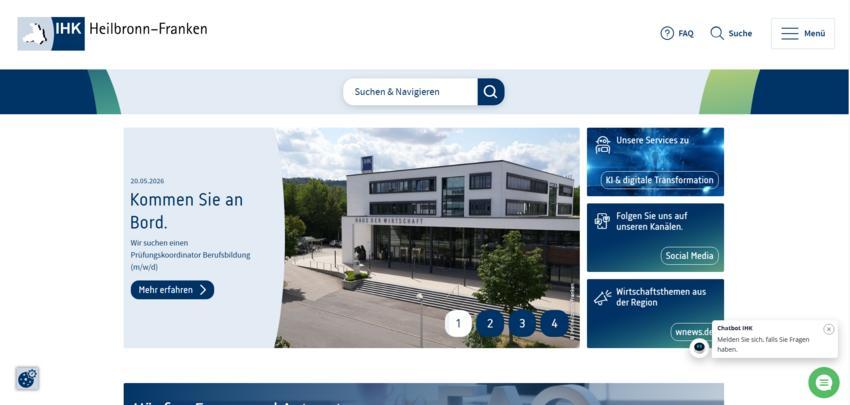The image size is (850, 405).
Task: Click the Mehr erfahren button
Action: (x=172, y=290)
